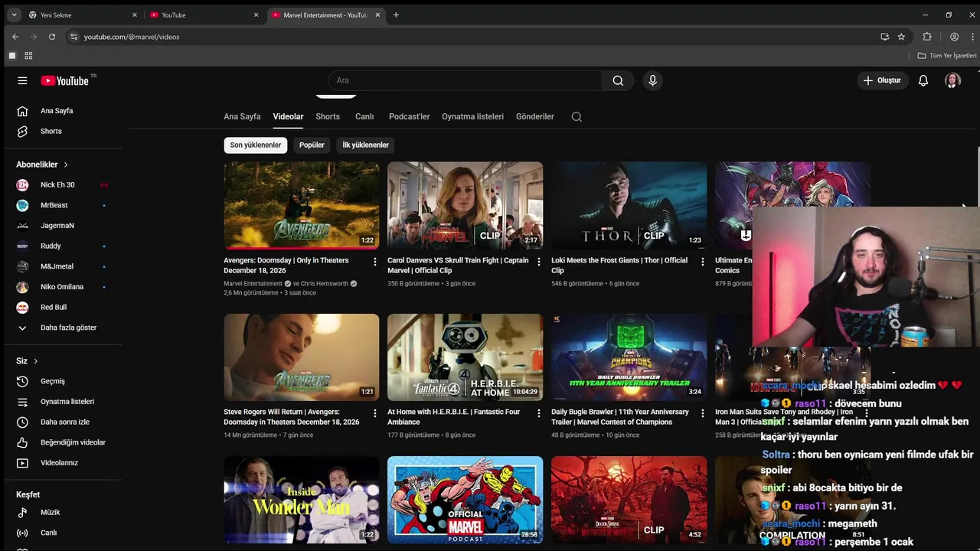The height and width of the screenshot is (551, 980).
Task: Reload the current page
Action: [52, 36]
